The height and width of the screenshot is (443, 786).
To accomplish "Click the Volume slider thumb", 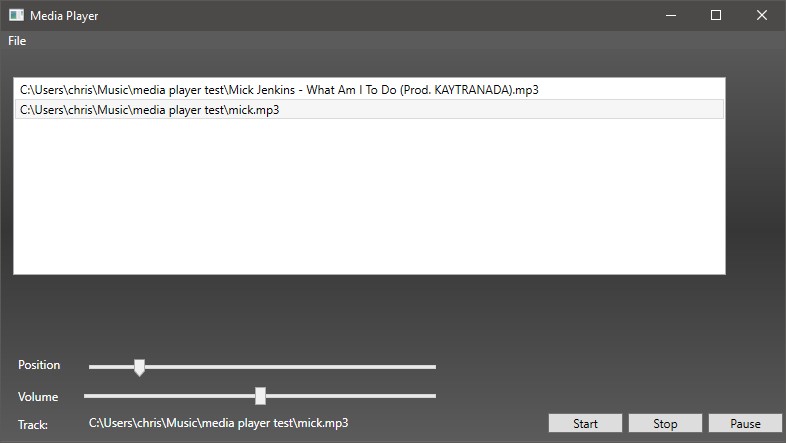I will click(x=260, y=396).
